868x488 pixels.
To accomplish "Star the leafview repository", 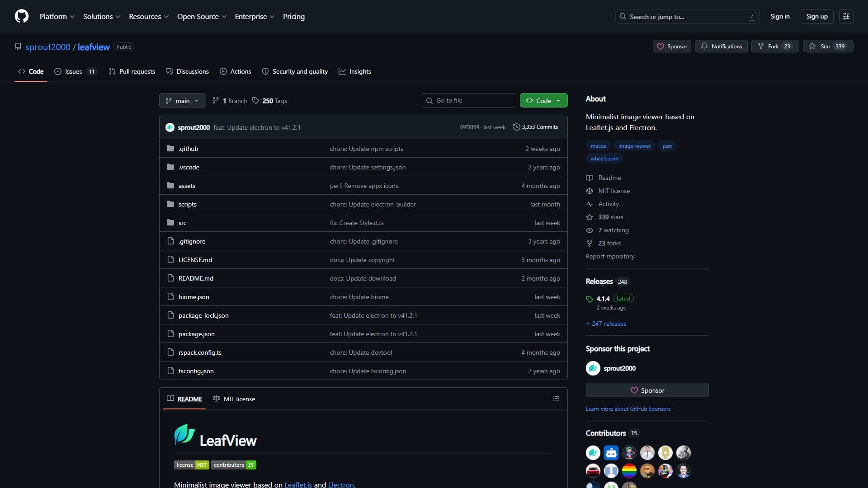I will coord(828,46).
